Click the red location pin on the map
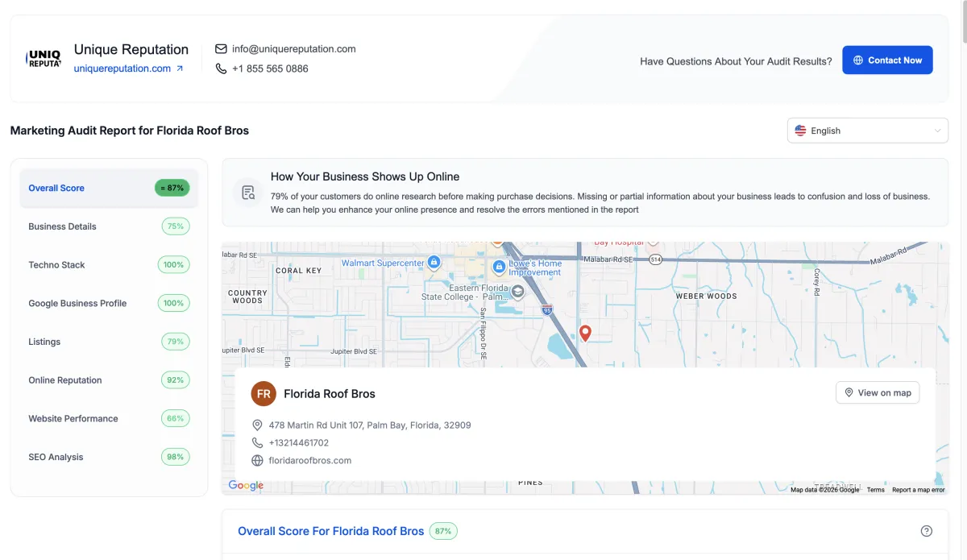This screenshot has height=560, width=967. (x=586, y=333)
